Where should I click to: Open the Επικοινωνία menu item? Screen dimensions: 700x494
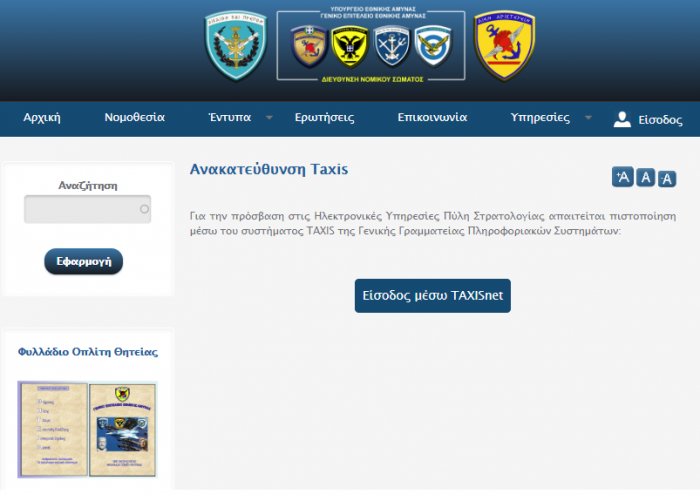coord(432,117)
